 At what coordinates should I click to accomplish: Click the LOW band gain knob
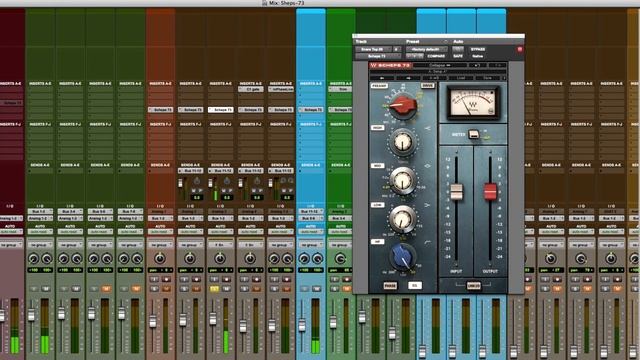click(402, 218)
